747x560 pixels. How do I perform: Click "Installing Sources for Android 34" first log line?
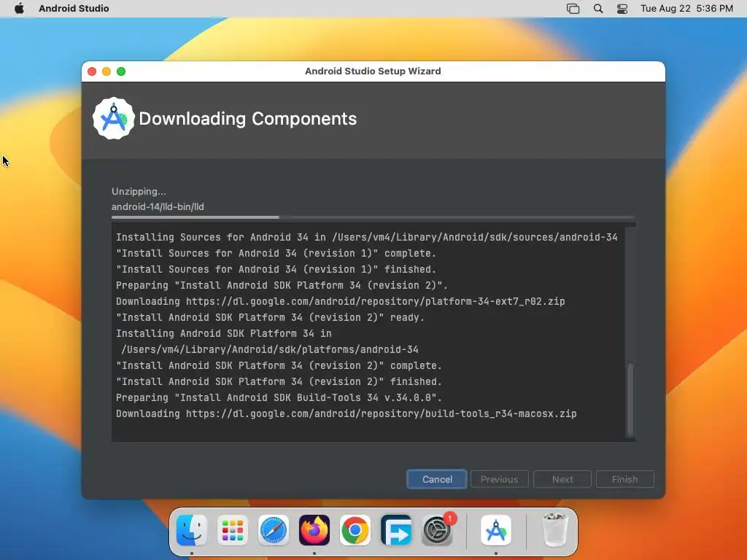click(x=367, y=237)
